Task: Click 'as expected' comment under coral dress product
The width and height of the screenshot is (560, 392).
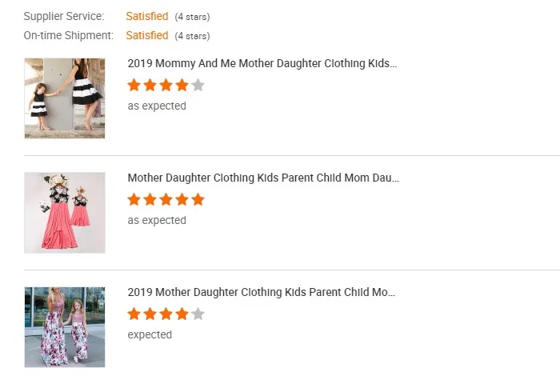Action: click(x=157, y=220)
